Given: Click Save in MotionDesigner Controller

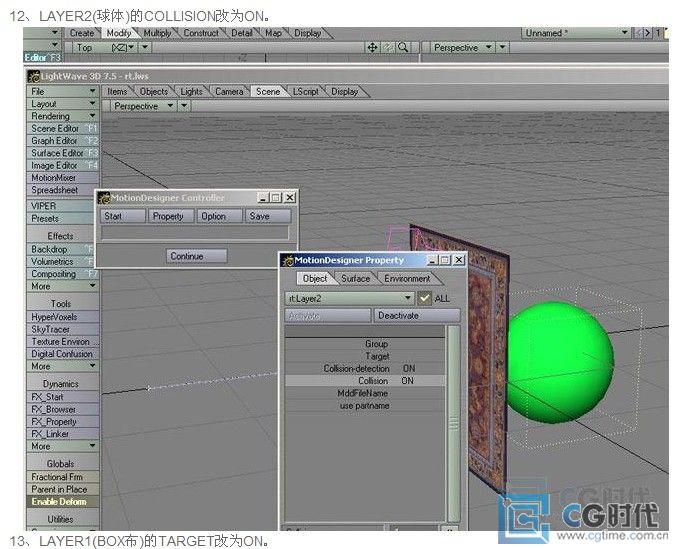Looking at the screenshot, I should (x=268, y=216).
